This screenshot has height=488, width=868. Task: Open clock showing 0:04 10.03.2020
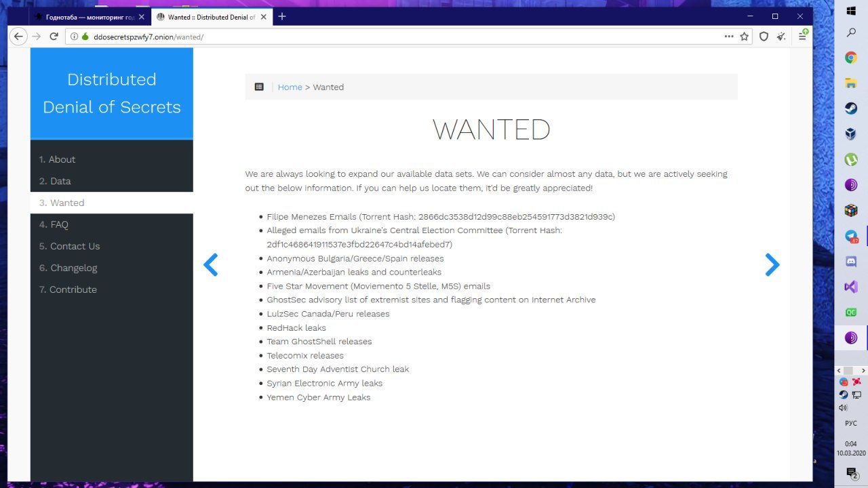(x=851, y=448)
